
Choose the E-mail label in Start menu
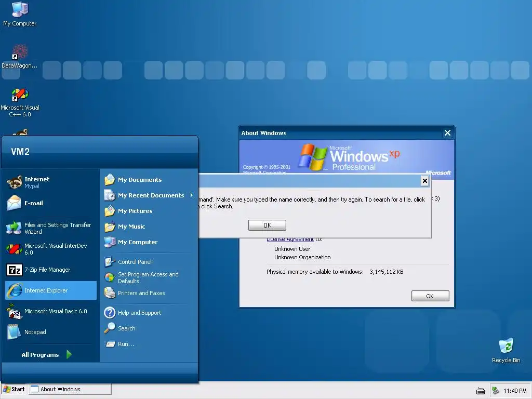(34, 203)
